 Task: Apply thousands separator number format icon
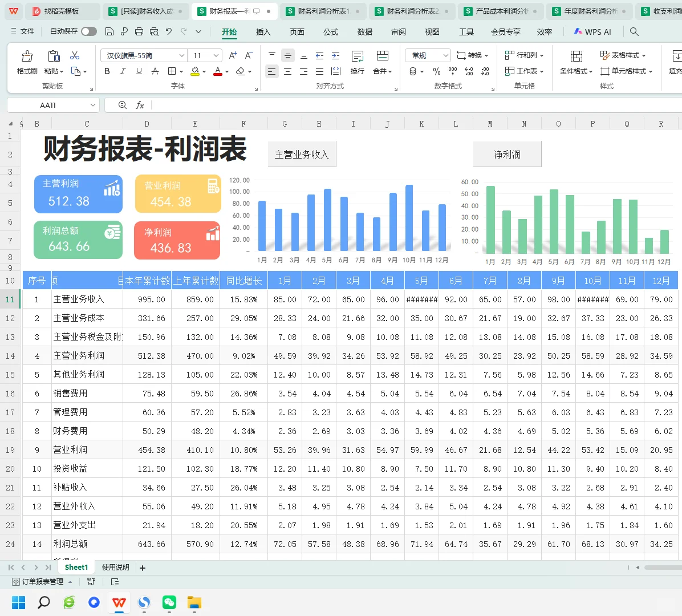pos(453,71)
